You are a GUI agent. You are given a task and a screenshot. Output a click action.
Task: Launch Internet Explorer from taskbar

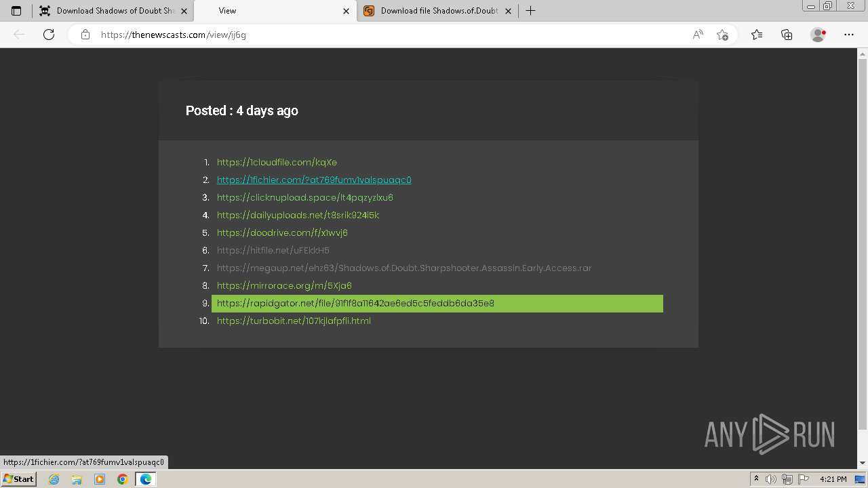pos(54,479)
